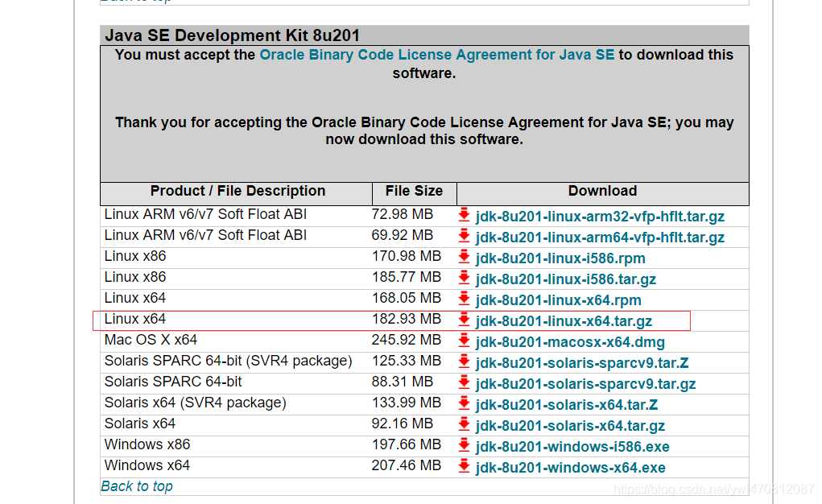Image resolution: width=822 pixels, height=504 pixels.
Task: Click download arrow icon for jdk-8u201-solaris-x64.tar.Z
Action: tap(464, 404)
